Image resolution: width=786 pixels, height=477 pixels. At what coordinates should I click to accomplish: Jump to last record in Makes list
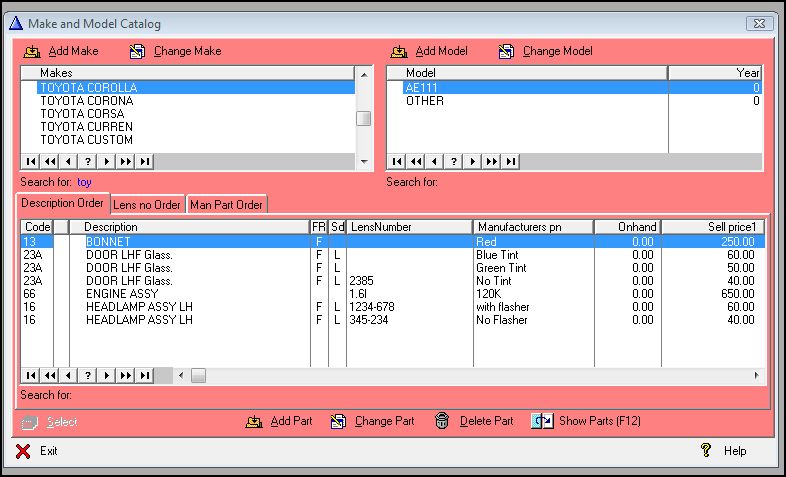pyautogui.click(x=145, y=161)
